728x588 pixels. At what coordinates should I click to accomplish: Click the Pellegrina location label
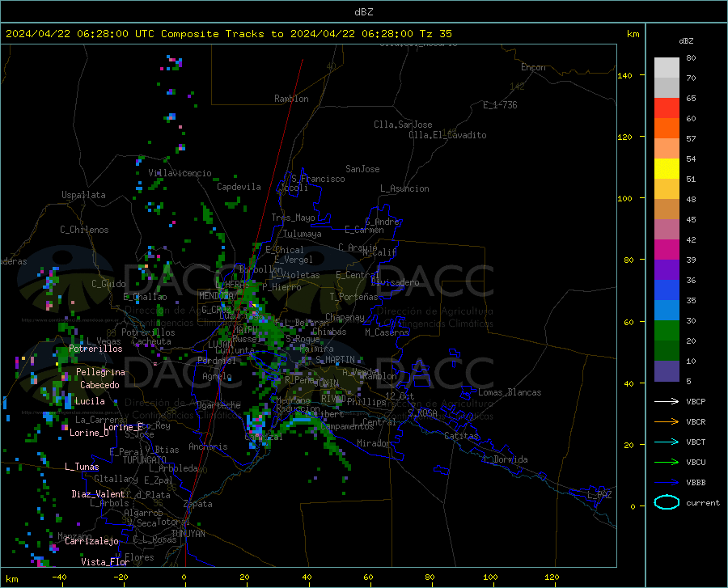coord(100,372)
